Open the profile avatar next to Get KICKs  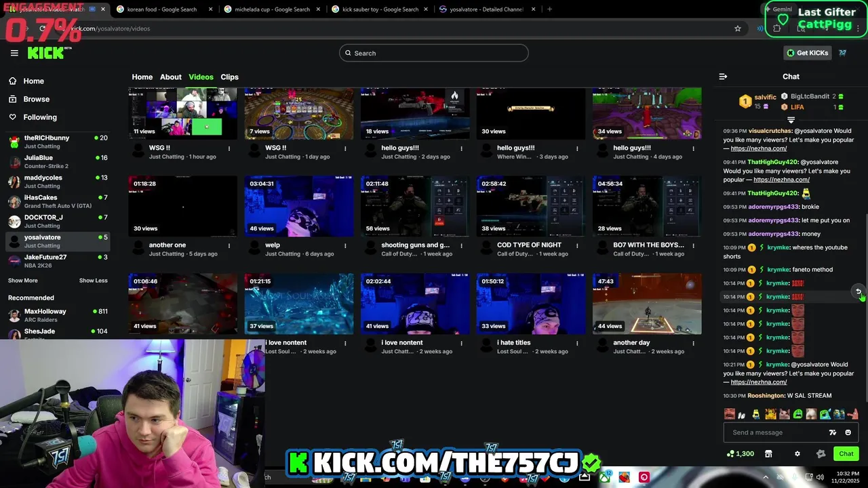[843, 53]
